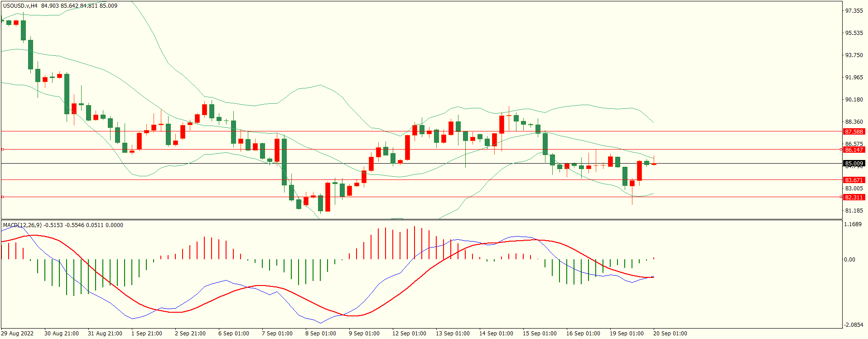Viewport: 868px width, 339px height.
Task: Click the MACD(12,26,9) indicator label
Action: point(22,225)
